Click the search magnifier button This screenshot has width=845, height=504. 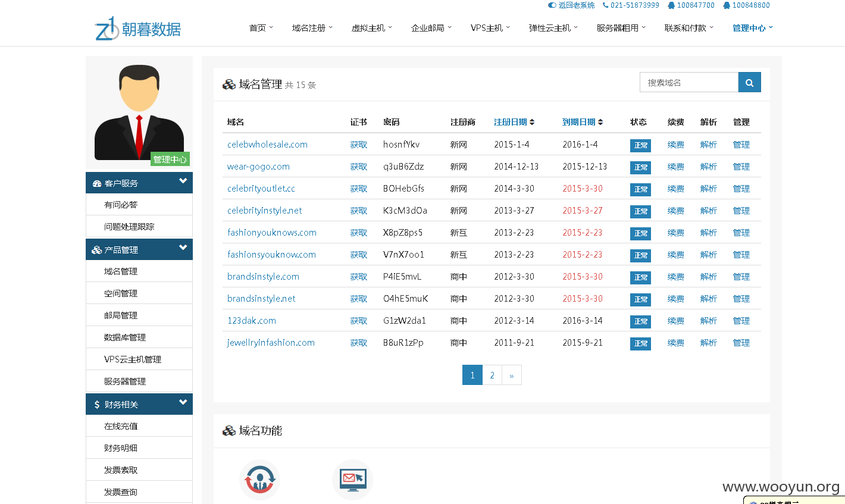point(749,82)
